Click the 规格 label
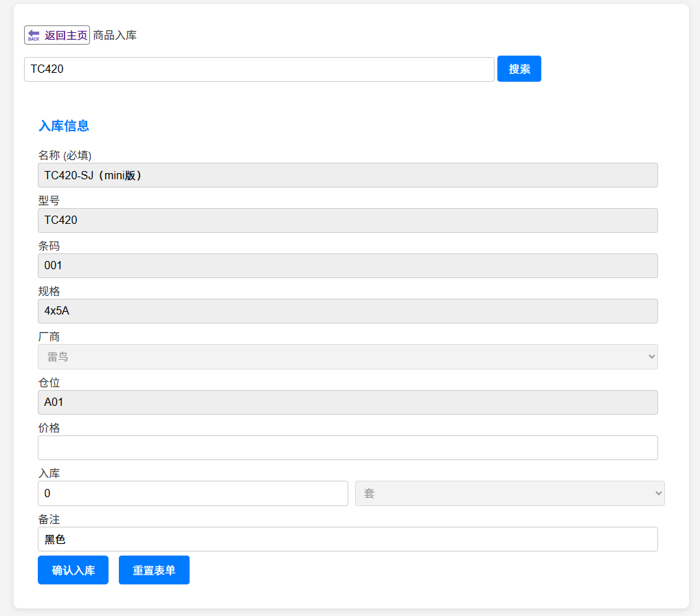Viewport: 700px width, 616px height. (49, 291)
